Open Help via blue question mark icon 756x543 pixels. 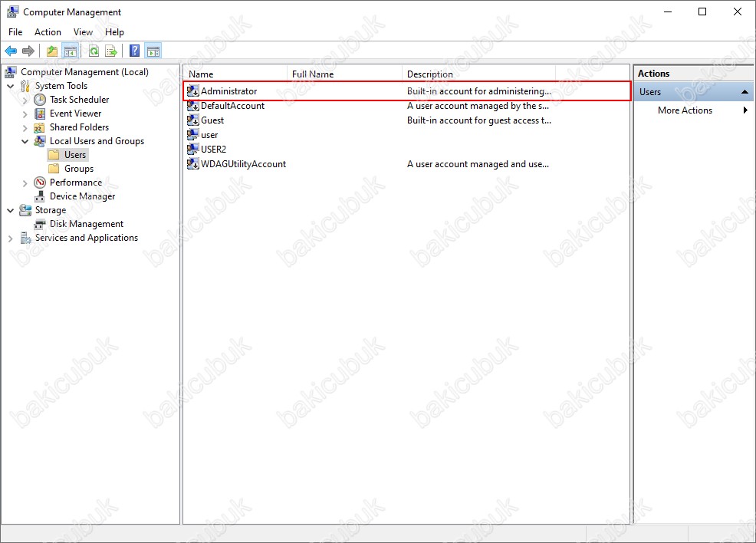(x=134, y=51)
